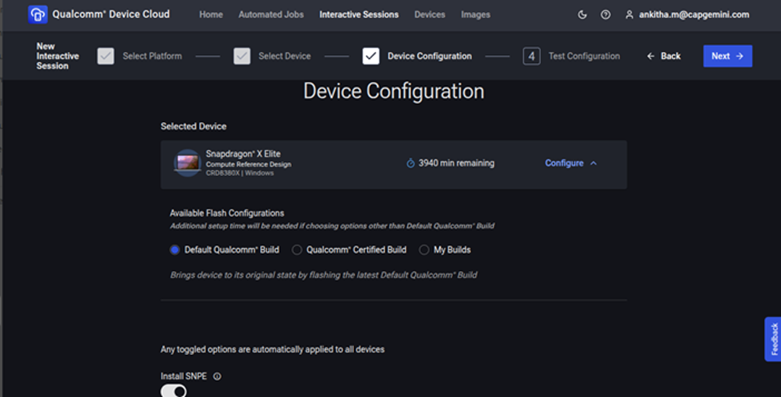Click the 'Available Flash Configurations' heading

coord(227,213)
